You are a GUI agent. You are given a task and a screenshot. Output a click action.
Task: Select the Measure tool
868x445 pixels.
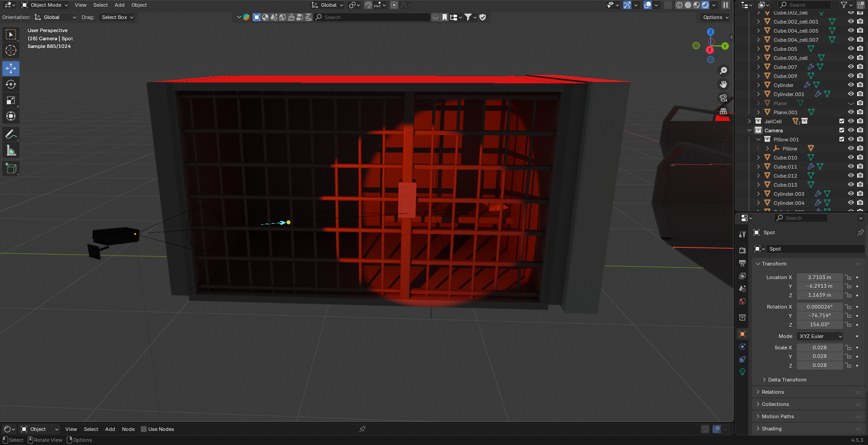point(11,150)
